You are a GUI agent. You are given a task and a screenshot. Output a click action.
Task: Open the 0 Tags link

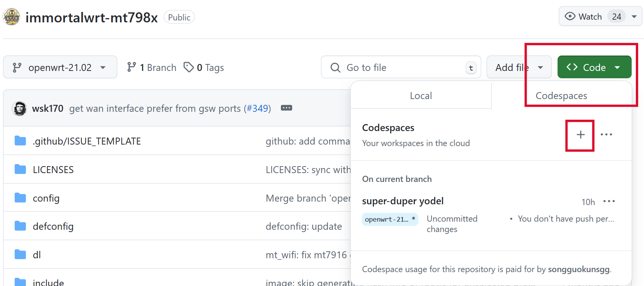[204, 67]
